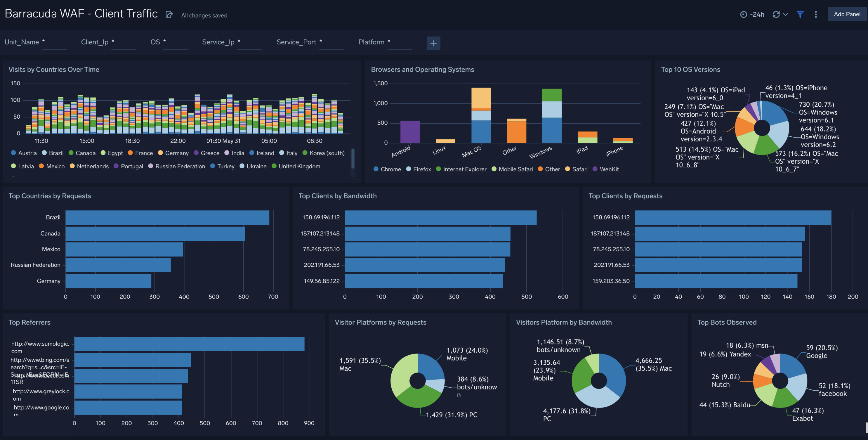Viewport: 868px width, 440px height.
Task: Click the plus icon to add a filter
Action: tap(433, 43)
